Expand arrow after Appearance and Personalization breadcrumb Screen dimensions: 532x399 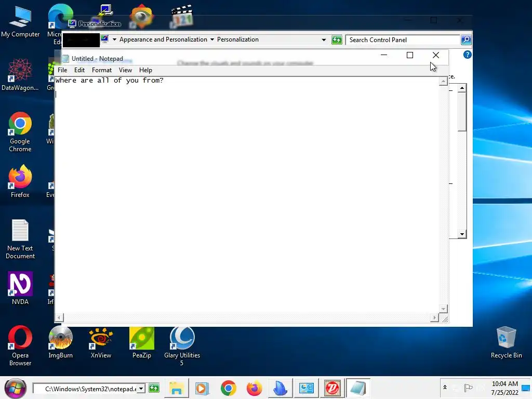212,39
